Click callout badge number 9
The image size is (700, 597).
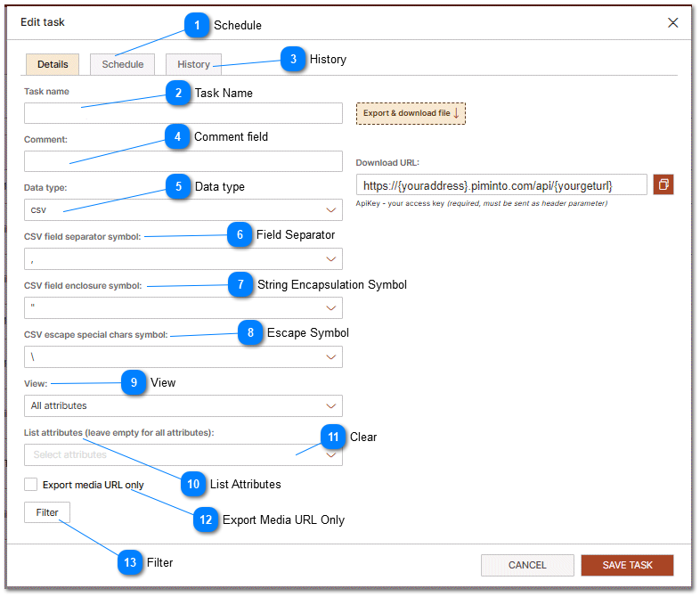[x=134, y=382]
